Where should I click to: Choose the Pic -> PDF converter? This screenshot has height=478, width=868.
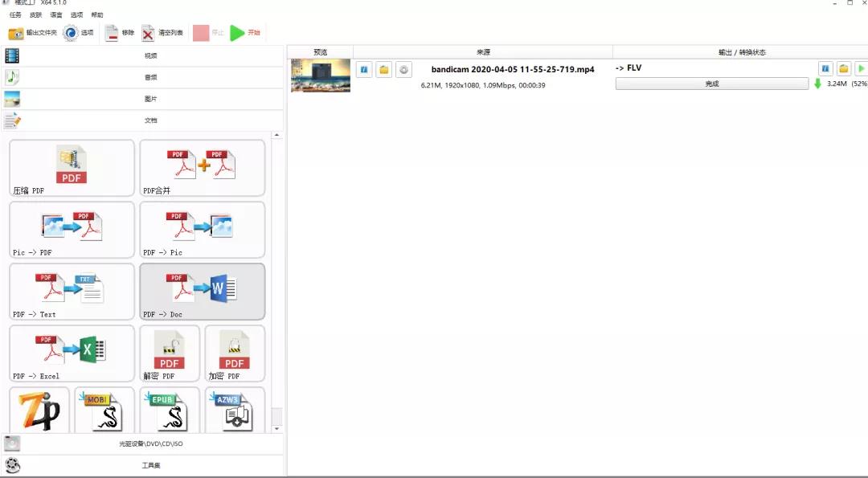click(x=72, y=230)
